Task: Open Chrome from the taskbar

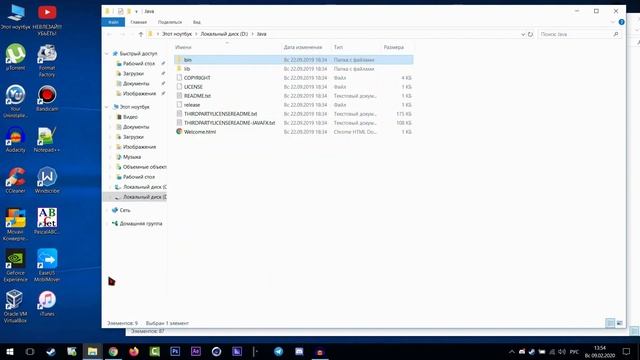Action: coord(113,351)
